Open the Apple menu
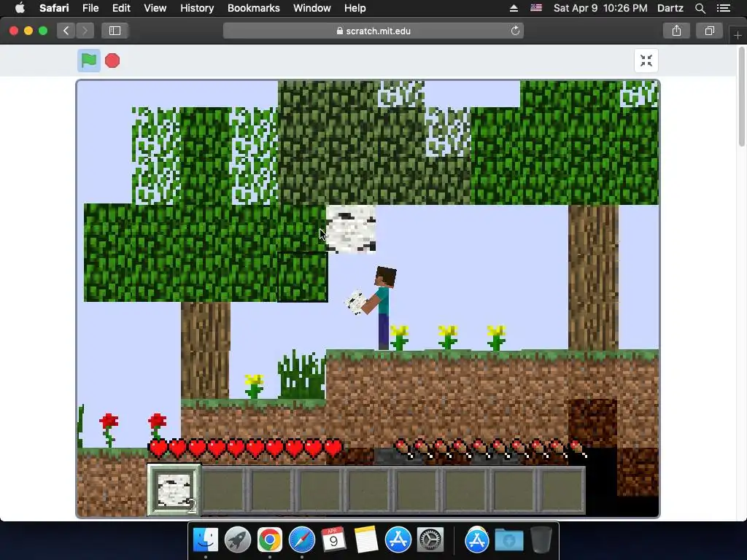The image size is (747, 560). pos(20,8)
